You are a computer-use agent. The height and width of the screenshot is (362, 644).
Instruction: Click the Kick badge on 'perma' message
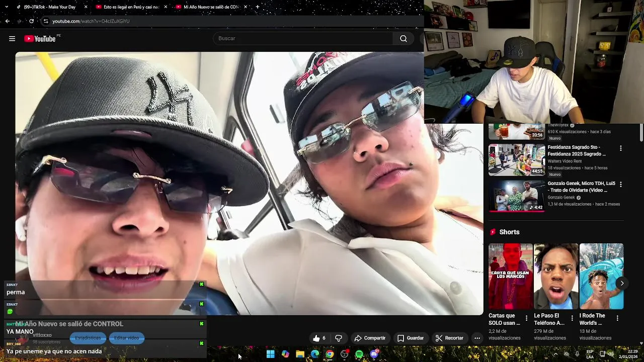201,285
